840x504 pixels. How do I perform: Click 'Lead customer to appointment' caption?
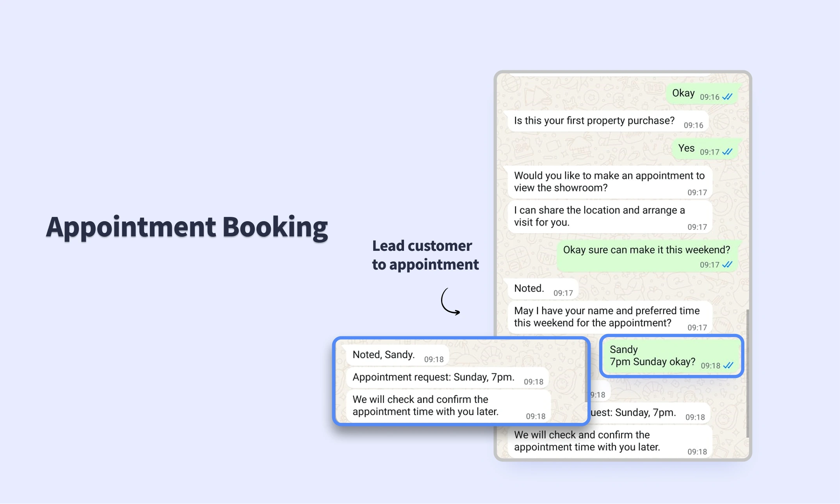pyautogui.click(x=425, y=255)
